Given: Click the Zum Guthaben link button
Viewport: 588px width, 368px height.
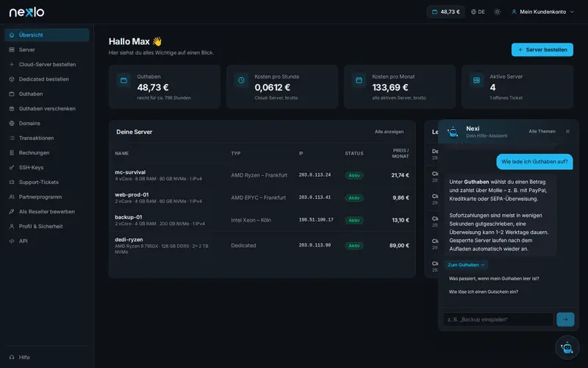Looking at the screenshot, I should click(x=466, y=265).
